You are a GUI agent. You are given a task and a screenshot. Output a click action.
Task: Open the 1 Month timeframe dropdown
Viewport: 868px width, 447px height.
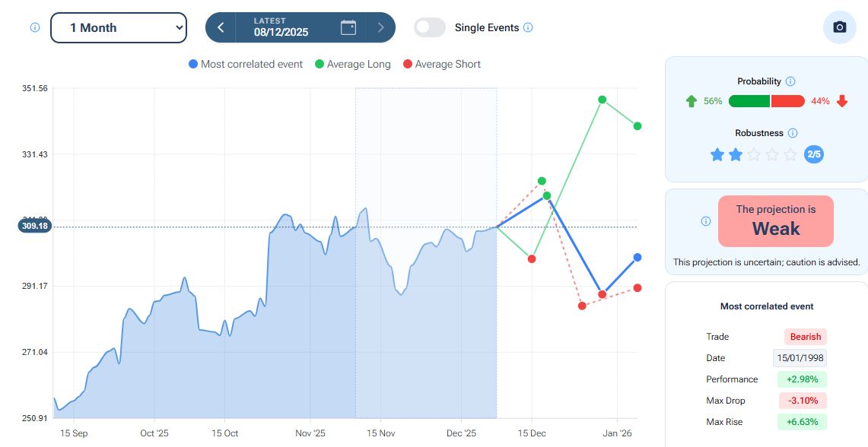tap(119, 27)
